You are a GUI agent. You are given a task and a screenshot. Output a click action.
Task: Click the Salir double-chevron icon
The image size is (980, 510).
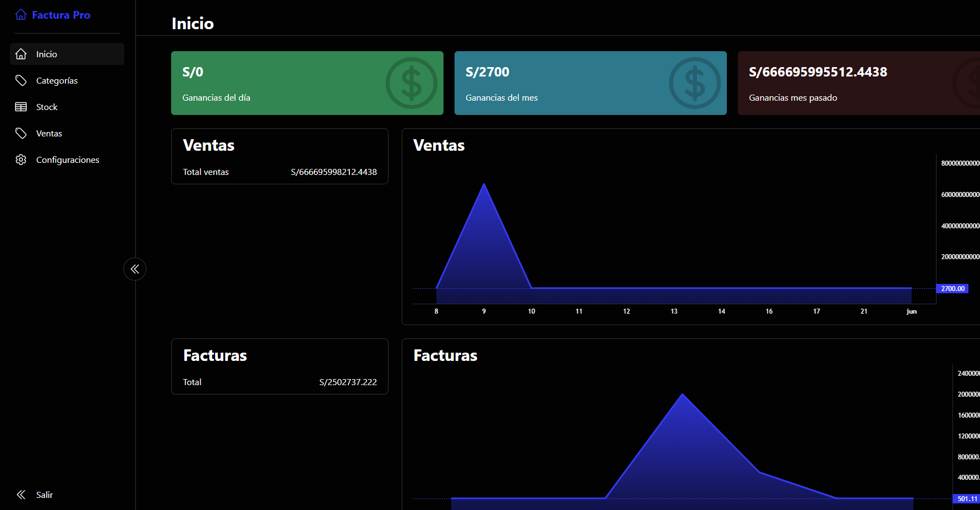21,494
